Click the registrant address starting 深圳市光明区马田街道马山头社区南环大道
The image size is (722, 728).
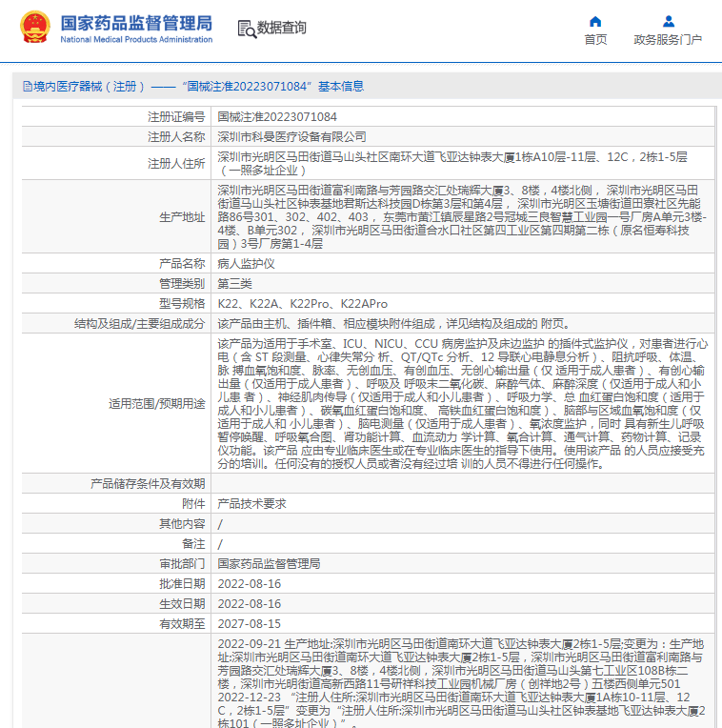pyautogui.click(x=452, y=164)
